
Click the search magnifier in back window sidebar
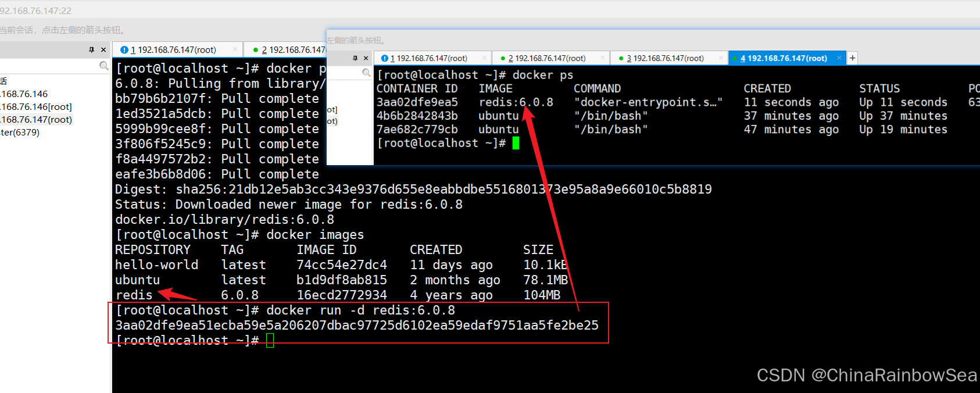point(104,66)
